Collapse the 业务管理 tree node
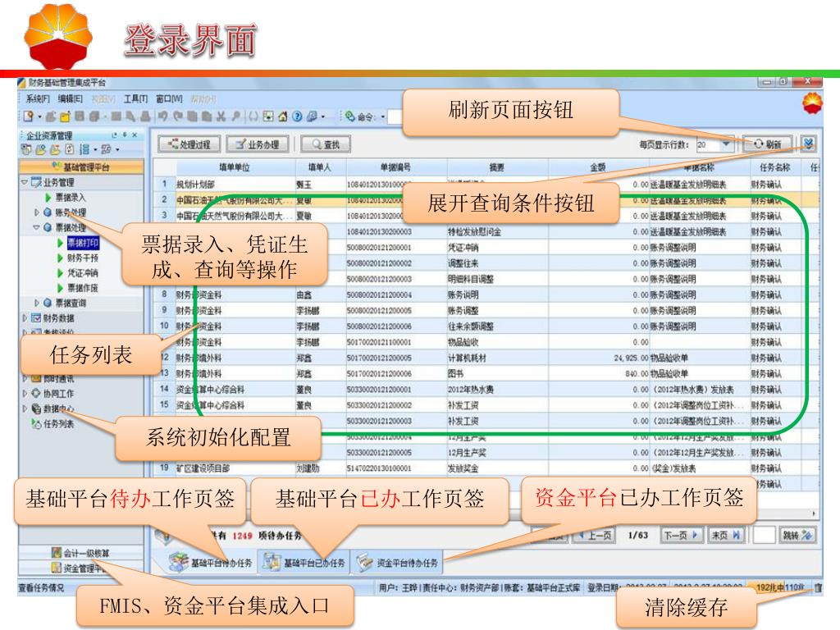Screen dimensions: 840x630 click(x=24, y=183)
